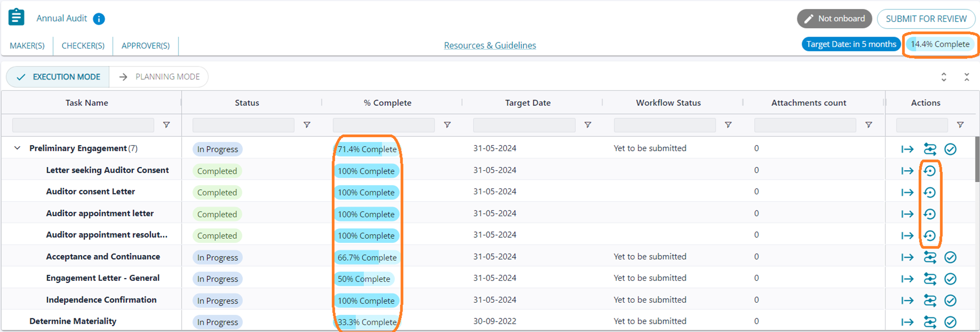980x332 pixels.
Task: Click history icon for Letter seeking Auditor Consent
Action: pos(930,171)
